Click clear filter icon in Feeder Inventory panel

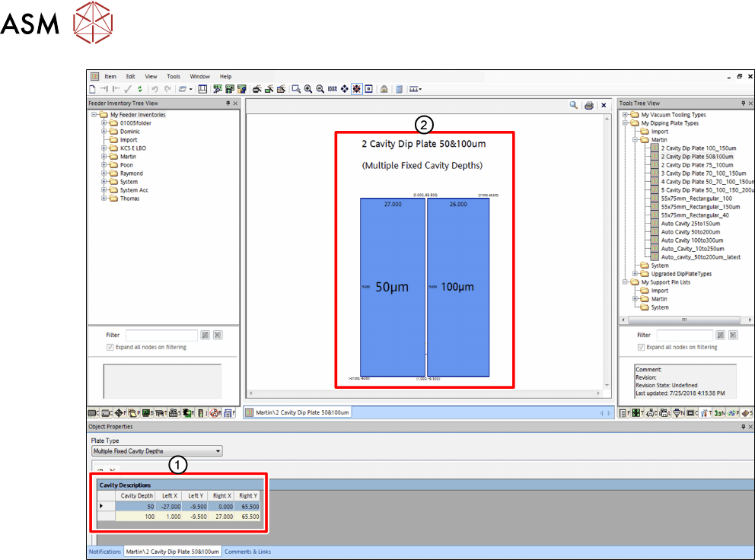218,335
